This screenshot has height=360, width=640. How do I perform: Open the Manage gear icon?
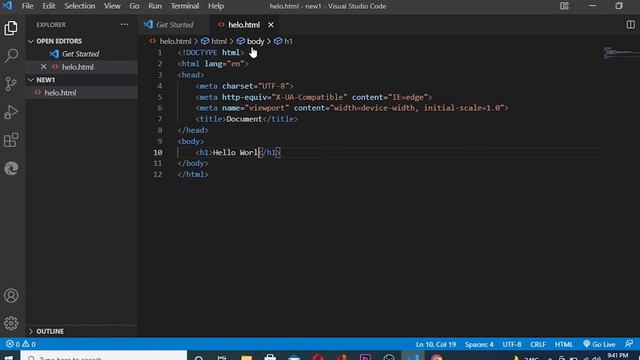(x=11, y=323)
